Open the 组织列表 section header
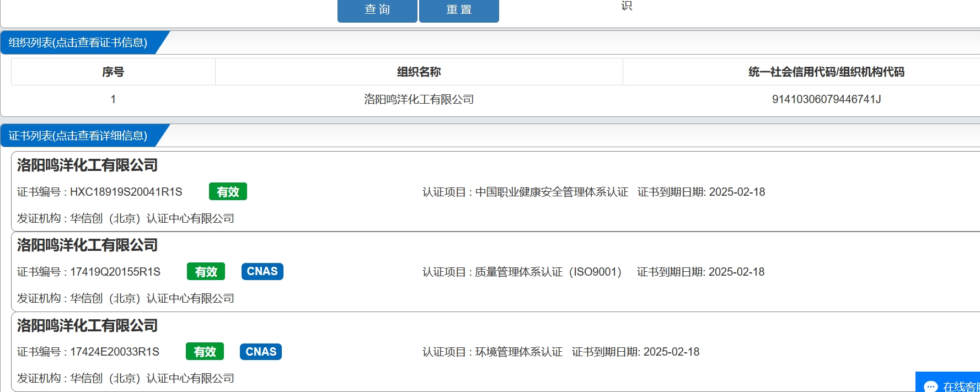This screenshot has width=980, height=392. [x=78, y=42]
